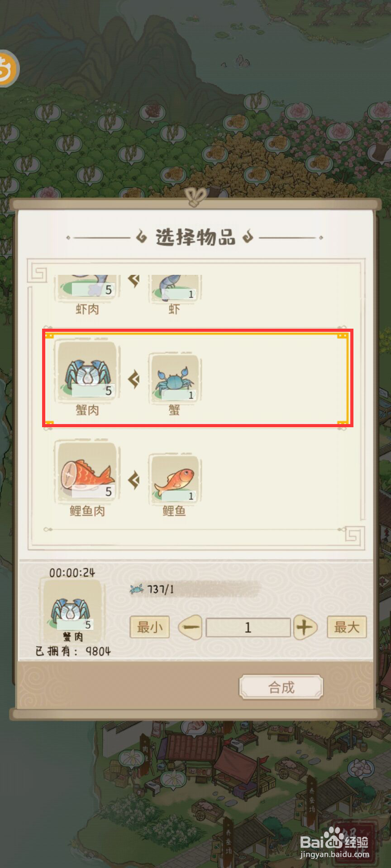Set quantity with 最小 button
The image size is (391, 868).
coord(150,627)
